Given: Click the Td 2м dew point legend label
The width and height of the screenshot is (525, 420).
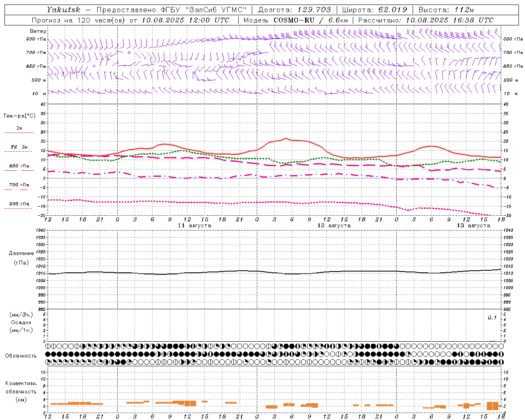Looking at the screenshot, I should point(19,147).
